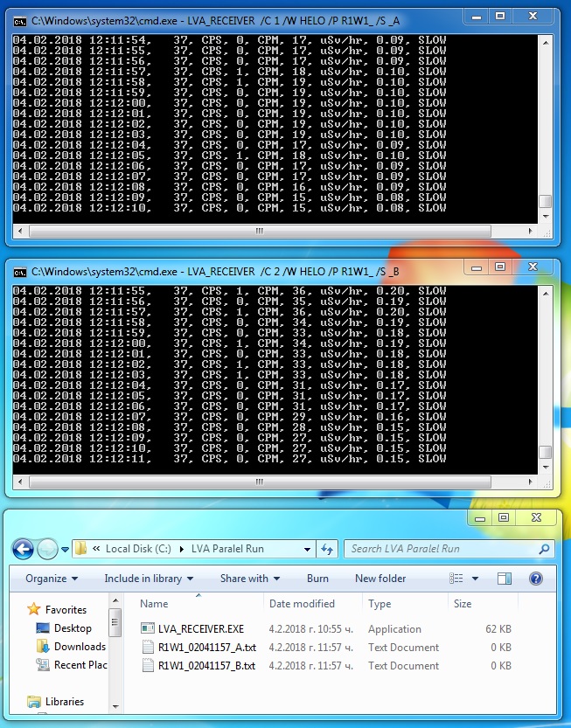Click the Downloads folder icon in the sidebar

43,647
